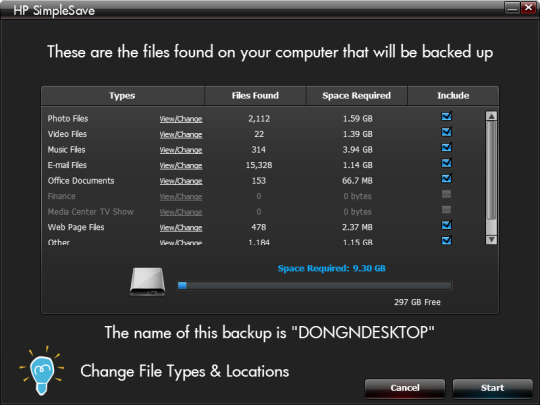Toggle Web Page Files include checkbox

tap(447, 225)
